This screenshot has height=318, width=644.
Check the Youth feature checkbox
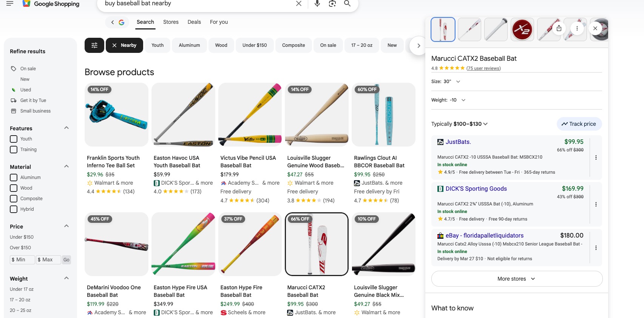click(x=14, y=139)
